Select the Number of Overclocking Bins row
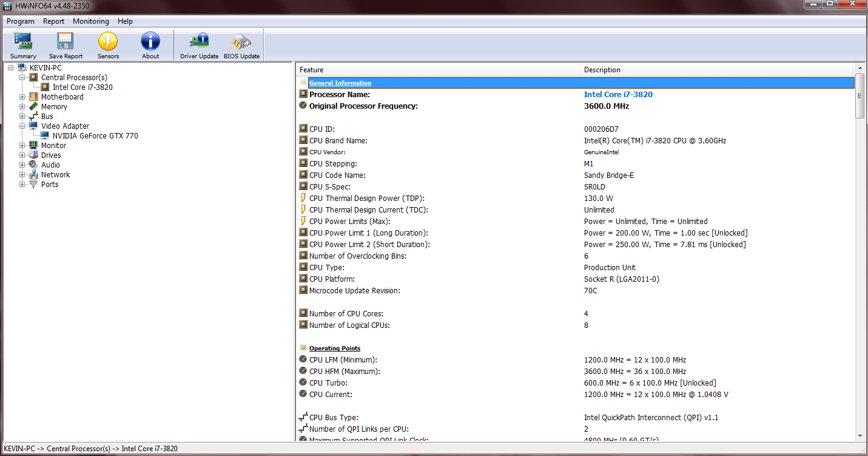 [576, 256]
